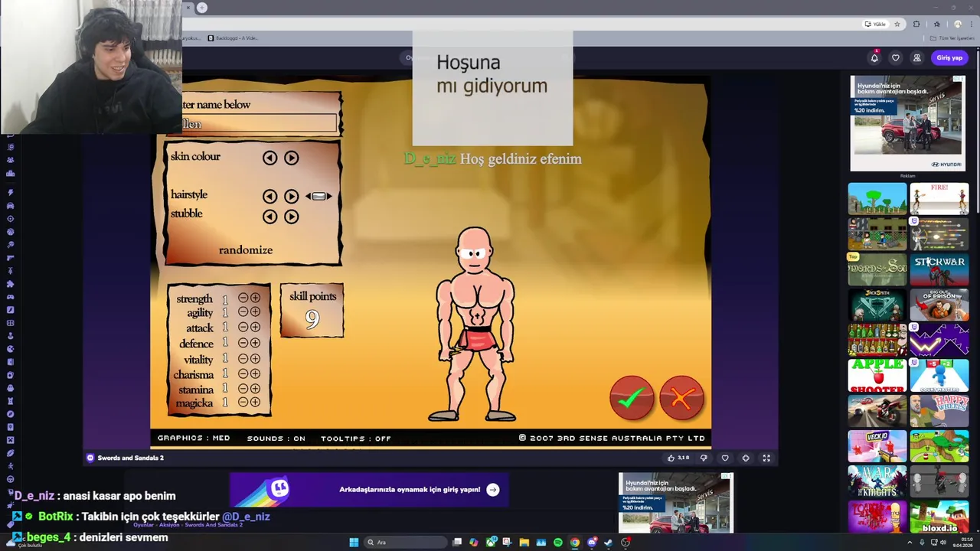
Task: Decrease charisma with minus button
Action: tap(243, 373)
